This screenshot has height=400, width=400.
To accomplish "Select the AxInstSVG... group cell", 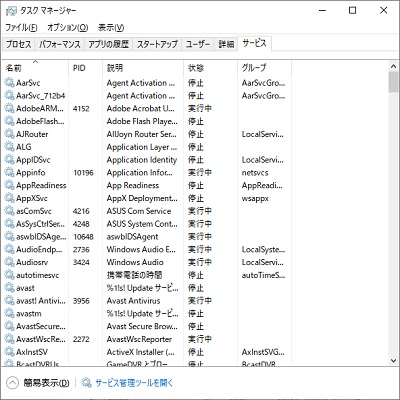I will point(263,352).
